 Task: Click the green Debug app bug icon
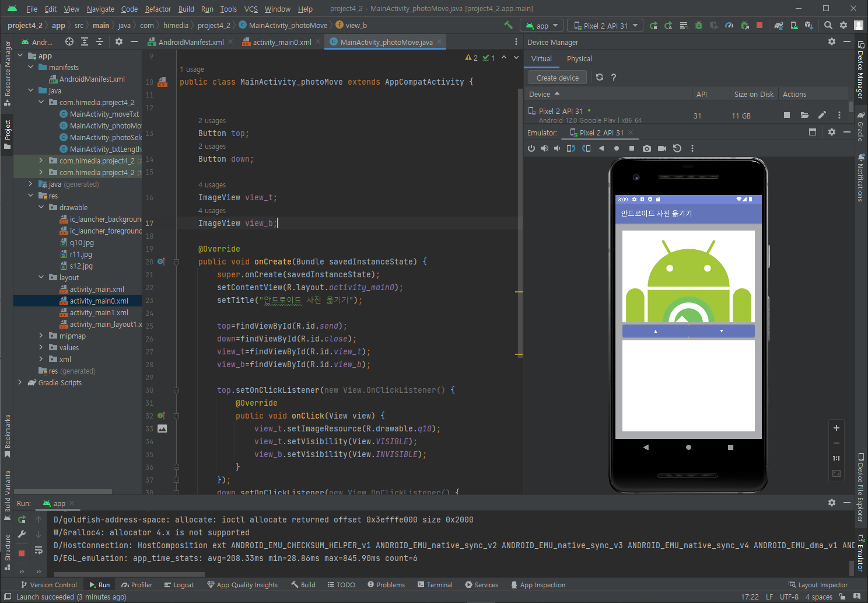(x=699, y=26)
